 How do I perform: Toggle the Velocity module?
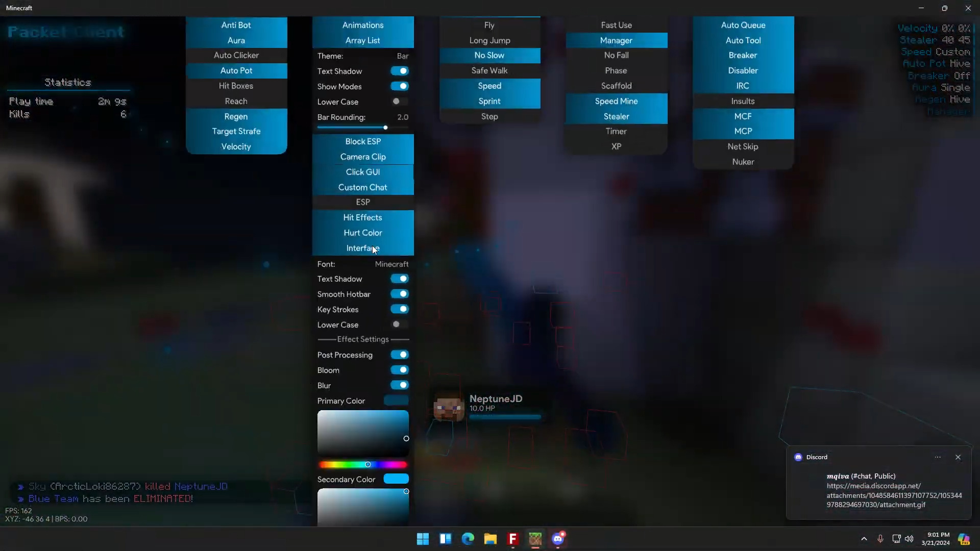click(x=236, y=146)
